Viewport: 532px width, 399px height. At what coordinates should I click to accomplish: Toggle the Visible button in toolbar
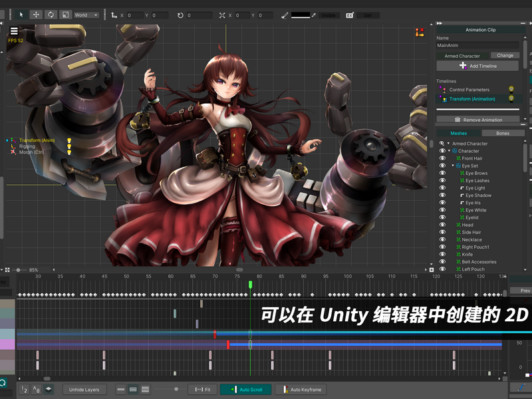(x=329, y=15)
